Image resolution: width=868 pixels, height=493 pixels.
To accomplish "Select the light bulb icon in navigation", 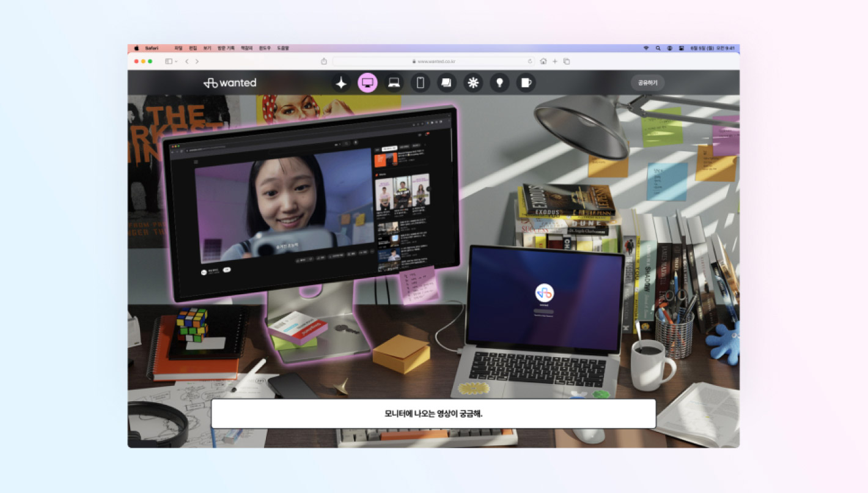I will click(x=499, y=83).
